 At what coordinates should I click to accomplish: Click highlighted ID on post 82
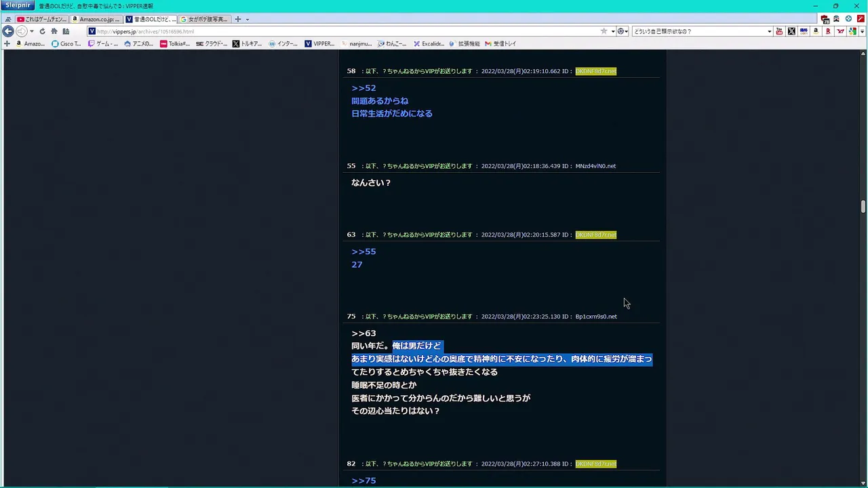pos(595,464)
